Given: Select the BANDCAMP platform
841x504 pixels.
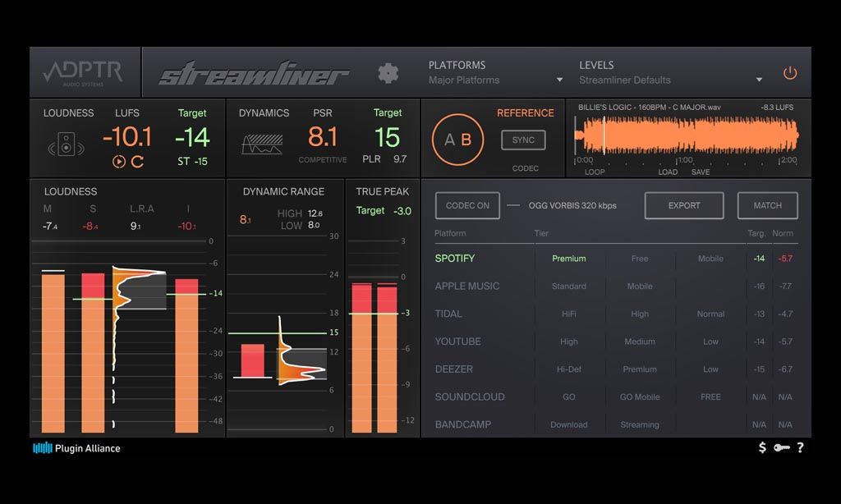Looking at the screenshot, I should pyautogui.click(x=463, y=424).
